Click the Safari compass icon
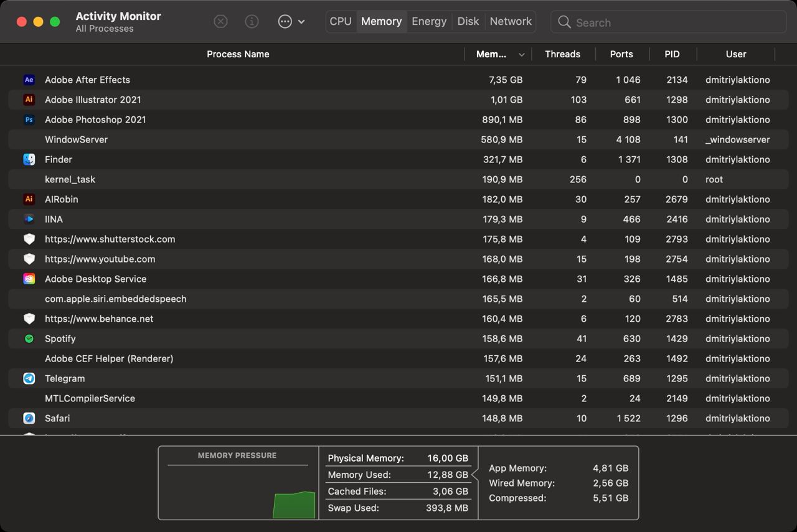The width and height of the screenshot is (797, 532). point(29,418)
